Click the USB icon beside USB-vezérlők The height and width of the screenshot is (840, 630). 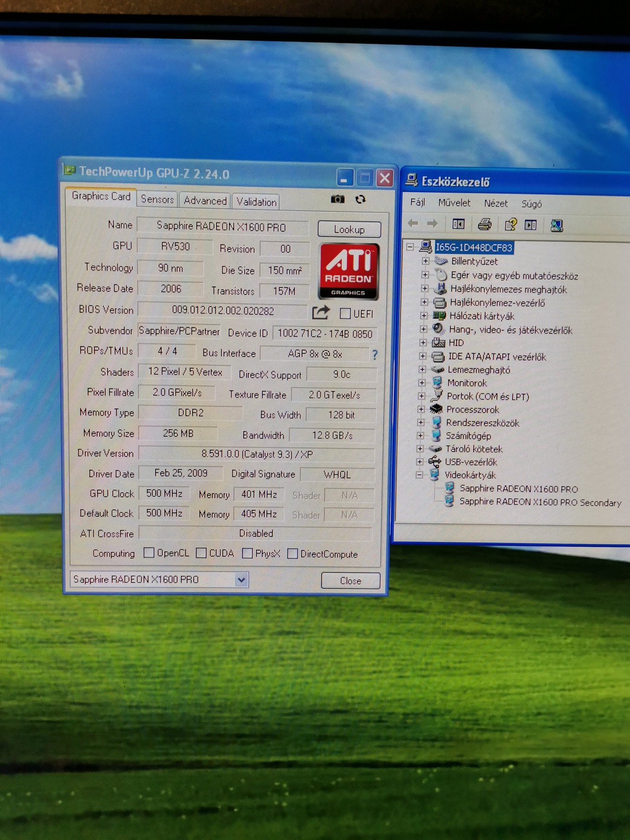coord(435,461)
